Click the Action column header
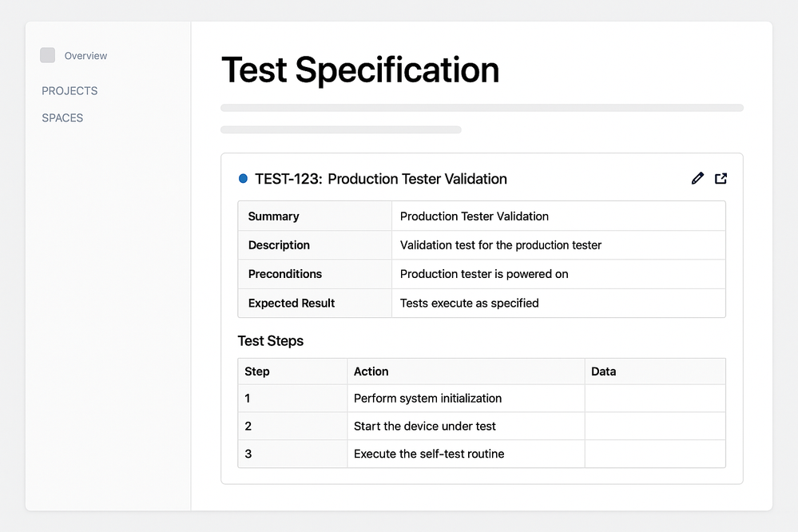The height and width of the screenshot is (532, 798). pyautogui.click(x=371, y=371)
